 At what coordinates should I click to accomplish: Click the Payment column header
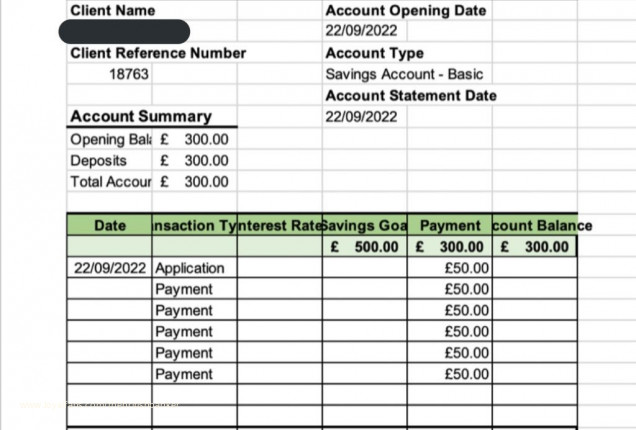click(x=450, y=226)
